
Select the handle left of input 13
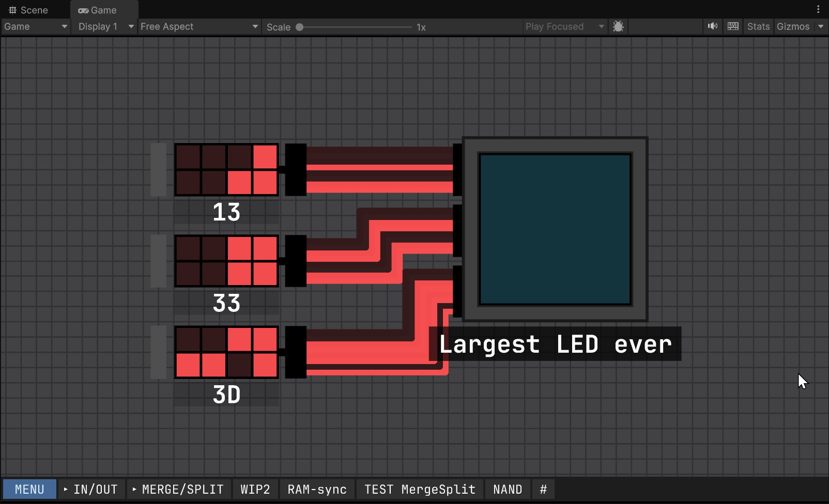tap(158, 169)
